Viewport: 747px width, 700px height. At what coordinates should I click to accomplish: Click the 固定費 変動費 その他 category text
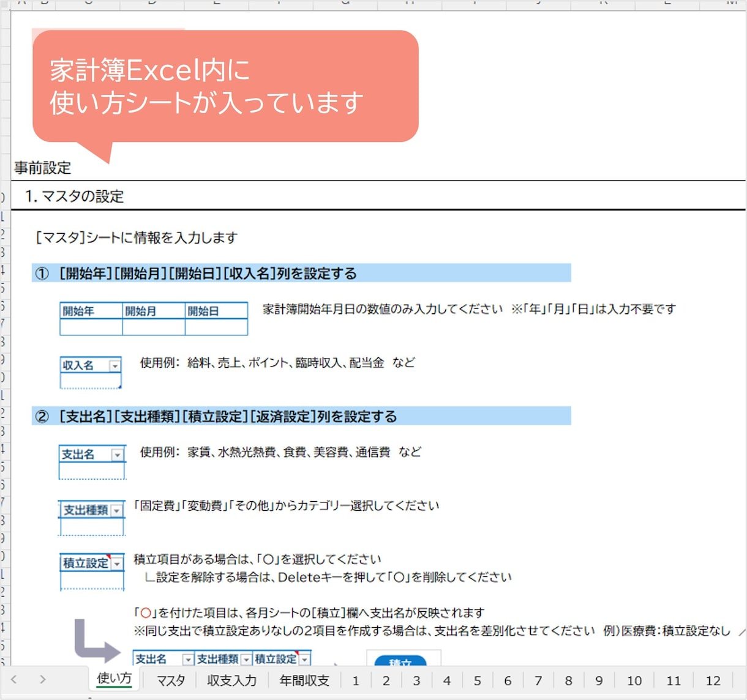(x=287, y=505)
